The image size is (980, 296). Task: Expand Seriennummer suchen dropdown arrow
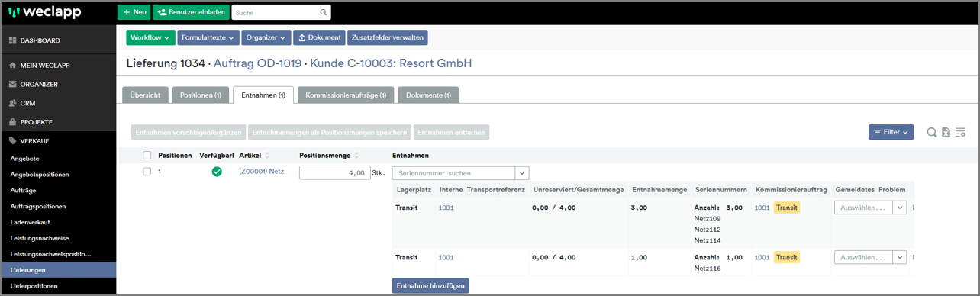pyautogui.click(x=523, y=173)
